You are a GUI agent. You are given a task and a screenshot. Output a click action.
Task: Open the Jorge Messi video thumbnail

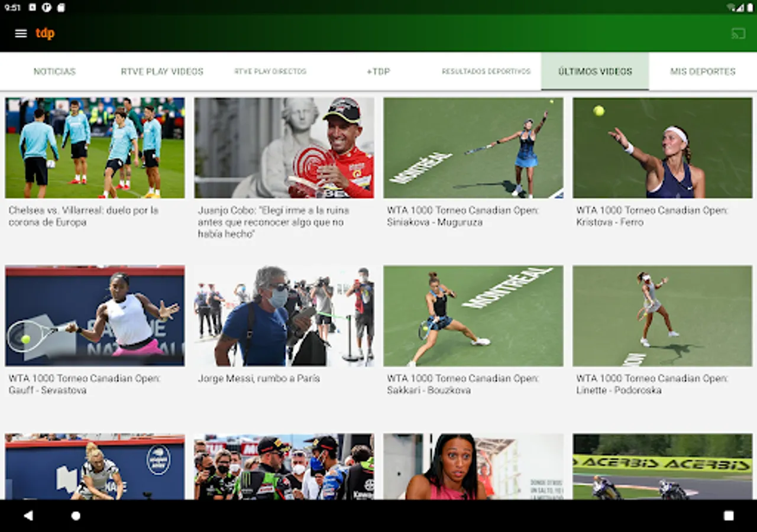coord(284,316)
